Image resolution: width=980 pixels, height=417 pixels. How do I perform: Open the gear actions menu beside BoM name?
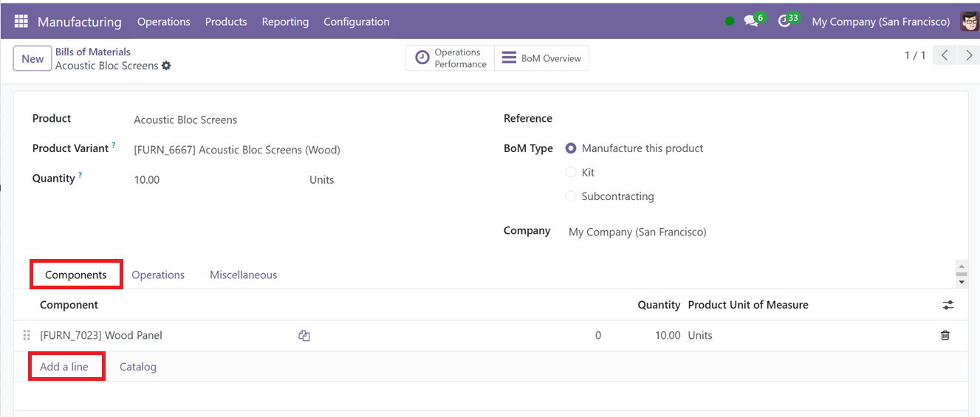click(166, 66)
